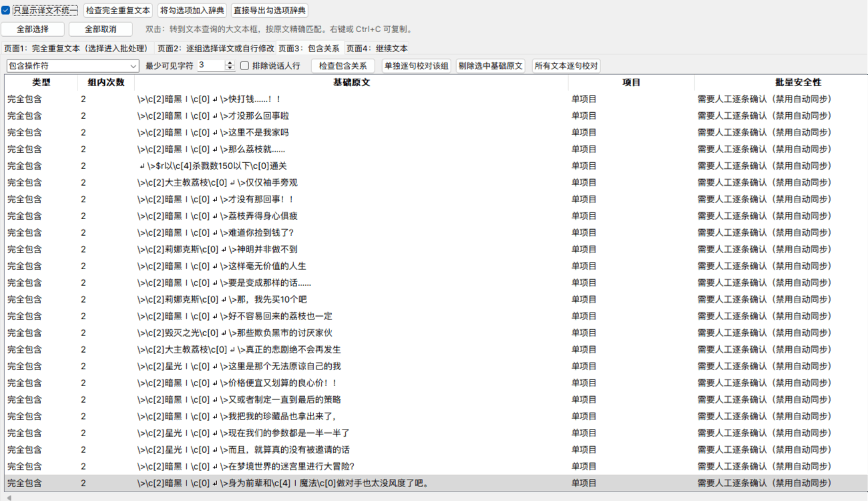Click the 项目 column header
The image size is (868, 501).
coord(632,83)
